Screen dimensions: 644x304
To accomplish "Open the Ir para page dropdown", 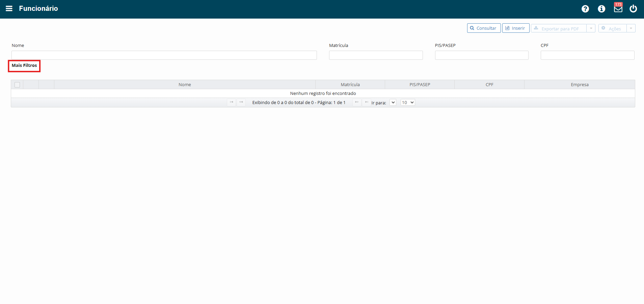I will [x=393, y=102].
